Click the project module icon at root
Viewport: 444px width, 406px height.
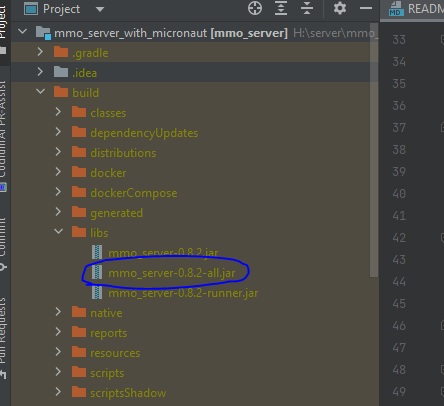pyautogui.click(x=43, y=32)
